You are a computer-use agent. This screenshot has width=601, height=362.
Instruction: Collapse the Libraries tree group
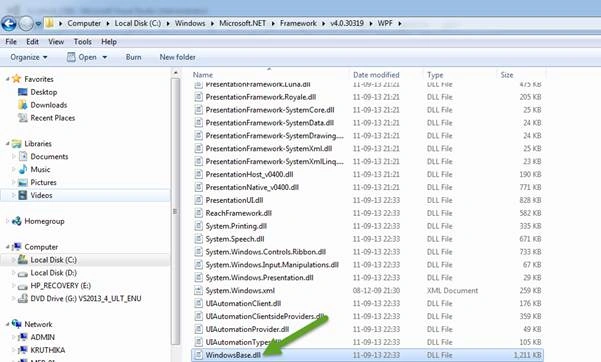7,143
